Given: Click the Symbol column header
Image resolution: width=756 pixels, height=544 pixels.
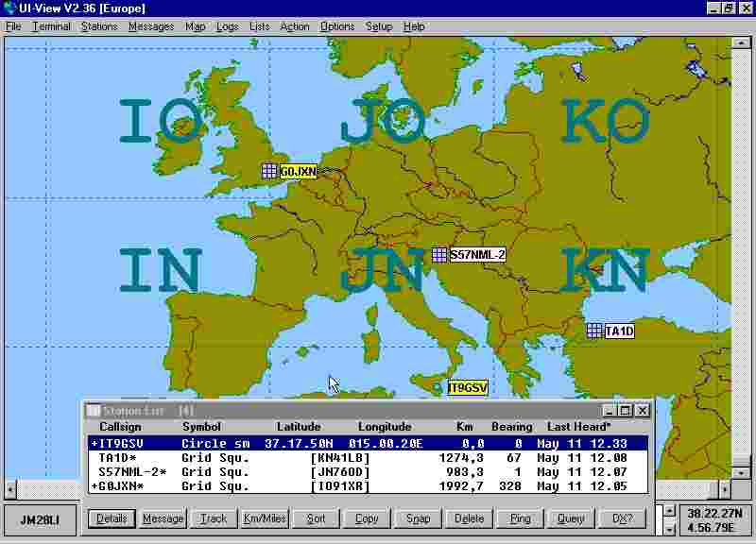Looking at the screenshot, I should tap(201, 427).
